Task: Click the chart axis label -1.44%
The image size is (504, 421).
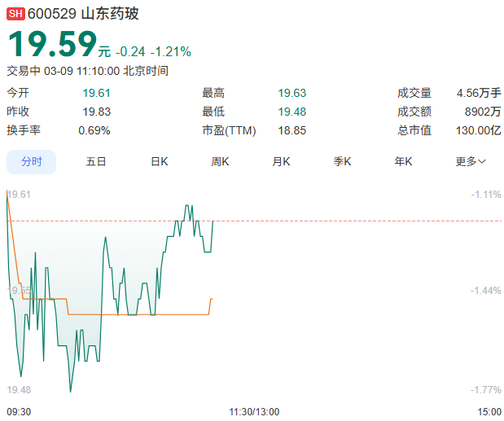Action: tap(485, 291)
